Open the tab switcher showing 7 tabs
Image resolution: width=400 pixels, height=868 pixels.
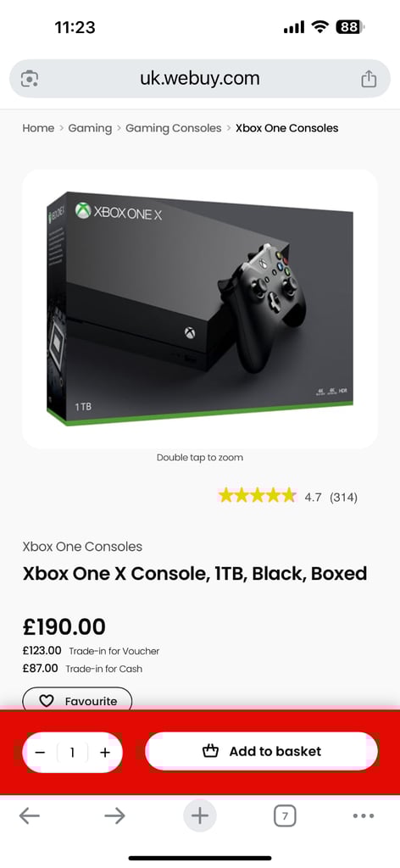tap(285, 815)
